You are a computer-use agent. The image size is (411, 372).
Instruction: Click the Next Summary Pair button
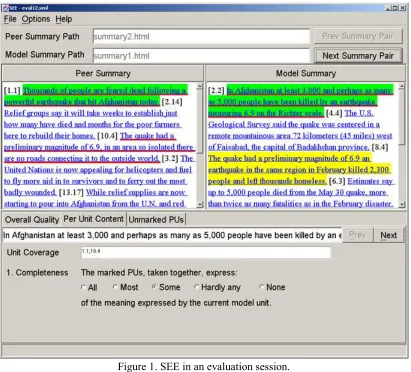(358, 56)
